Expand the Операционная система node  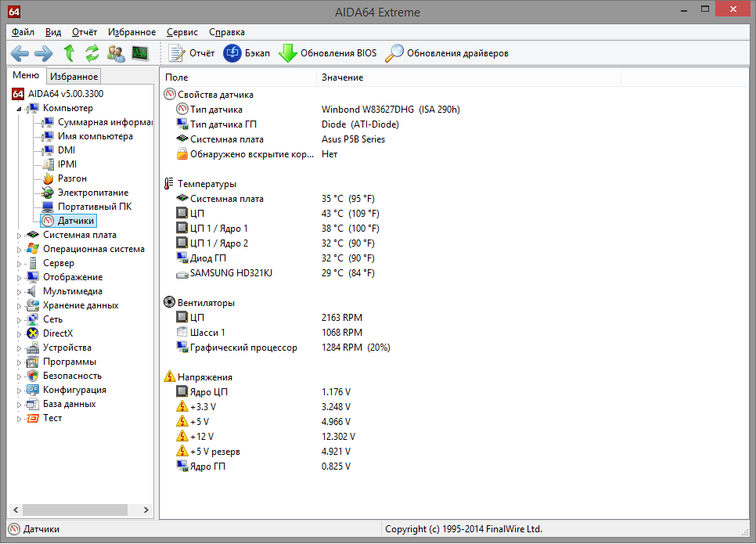point(19,250)
